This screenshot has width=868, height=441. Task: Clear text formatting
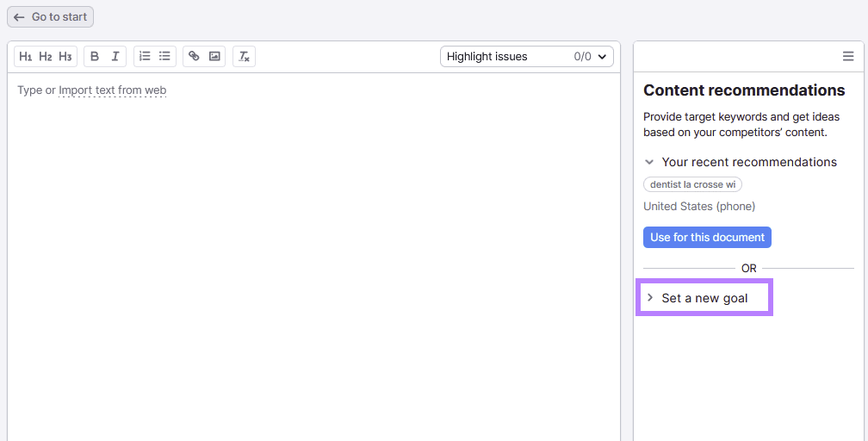244,57
